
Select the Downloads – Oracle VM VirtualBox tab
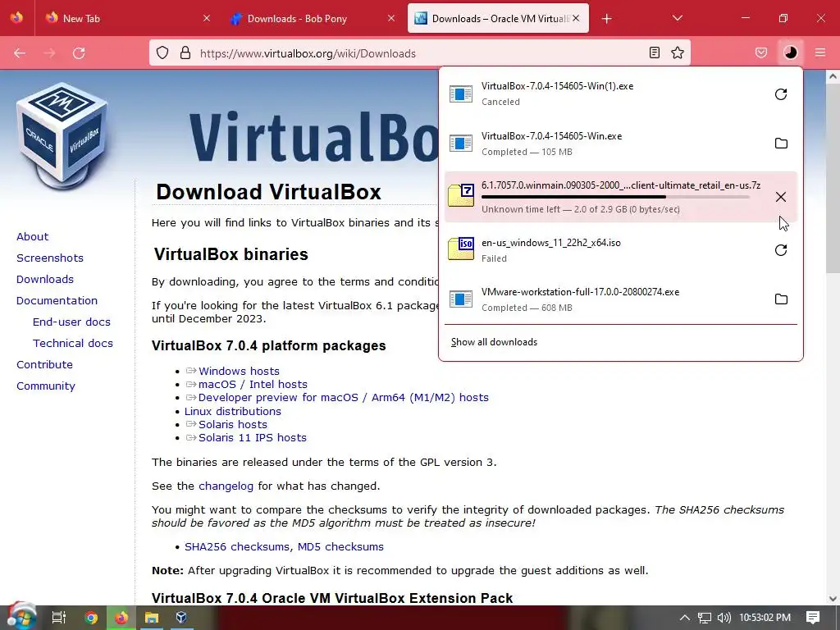click(498, 18)
